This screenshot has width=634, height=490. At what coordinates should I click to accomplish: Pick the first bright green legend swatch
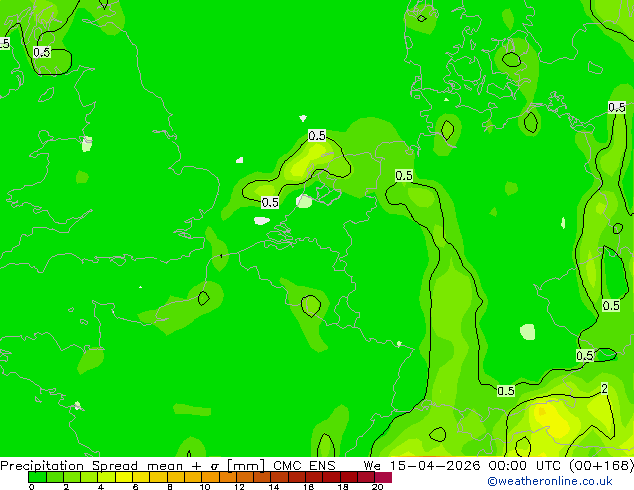(x=37, y=477)
